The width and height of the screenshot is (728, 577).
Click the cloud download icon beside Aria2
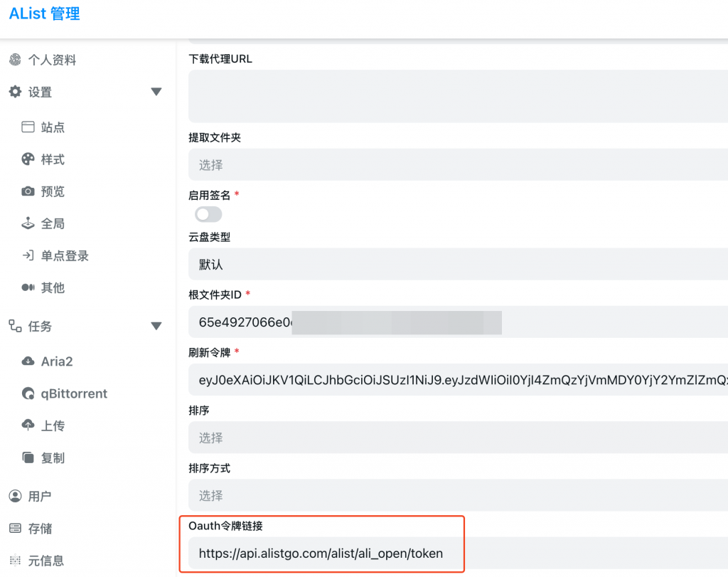pos(28,361)
